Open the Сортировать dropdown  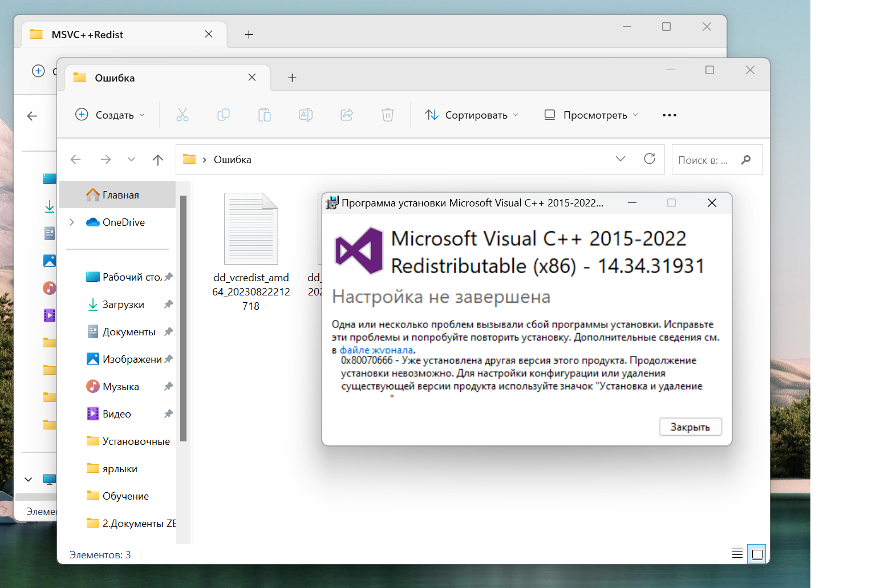point(472,115)
